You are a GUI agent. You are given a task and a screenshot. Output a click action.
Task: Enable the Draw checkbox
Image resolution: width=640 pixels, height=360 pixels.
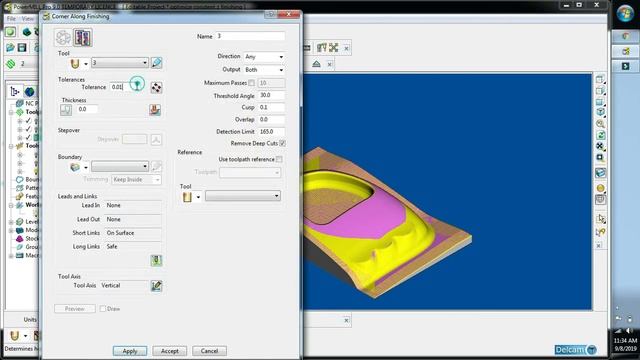pos(103,309)
